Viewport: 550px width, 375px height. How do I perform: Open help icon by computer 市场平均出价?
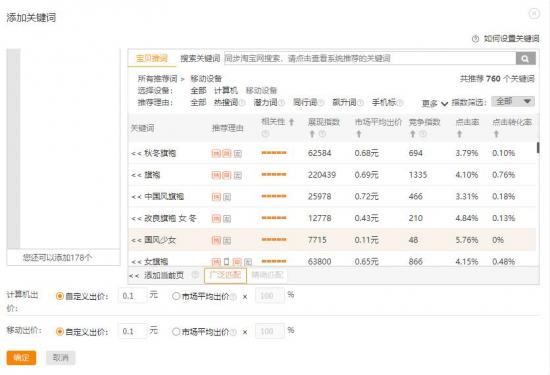click(234, 297)
